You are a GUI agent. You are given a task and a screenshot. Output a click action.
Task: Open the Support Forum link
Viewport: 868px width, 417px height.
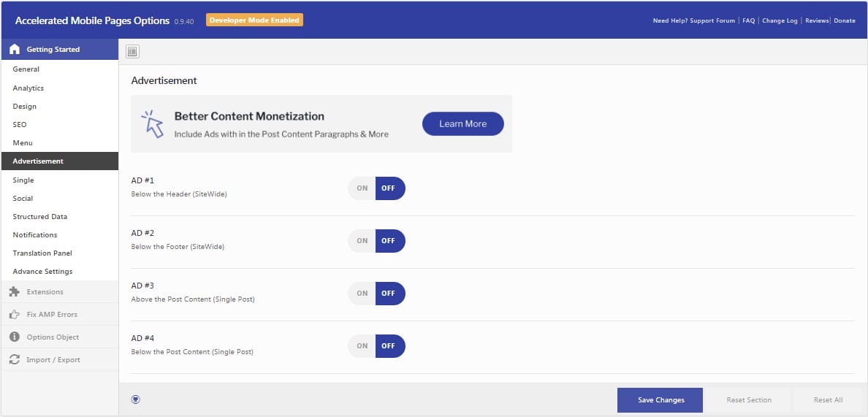(x=712, y=20)
